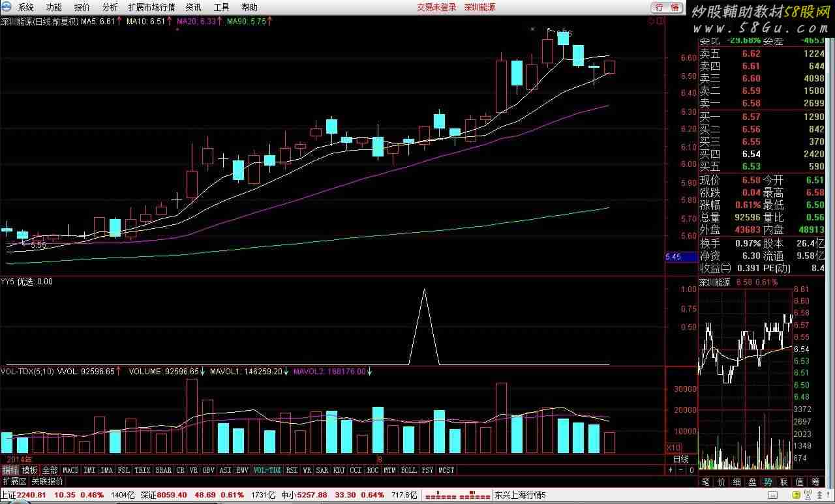This screenshot has width=835, height=504.
Task: Click the plus zoom-in button below 日线
Action: (x=670, y=470)
